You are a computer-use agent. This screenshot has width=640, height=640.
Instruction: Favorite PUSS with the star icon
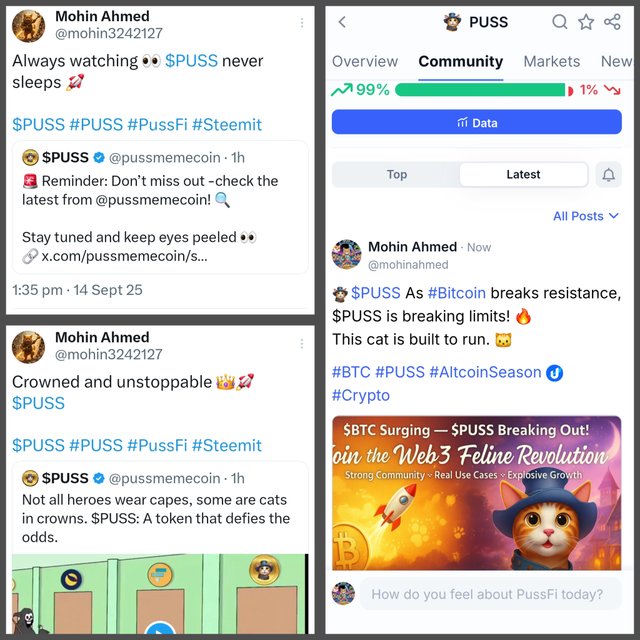tap(586, 22)
